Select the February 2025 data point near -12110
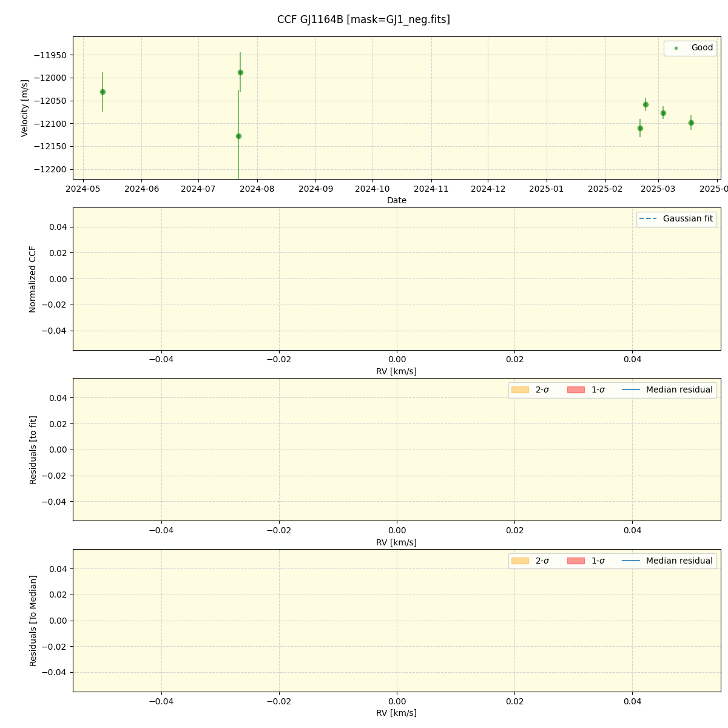This screenshot has width=728, height=728. pyautogui.click(x=640, y=128)
